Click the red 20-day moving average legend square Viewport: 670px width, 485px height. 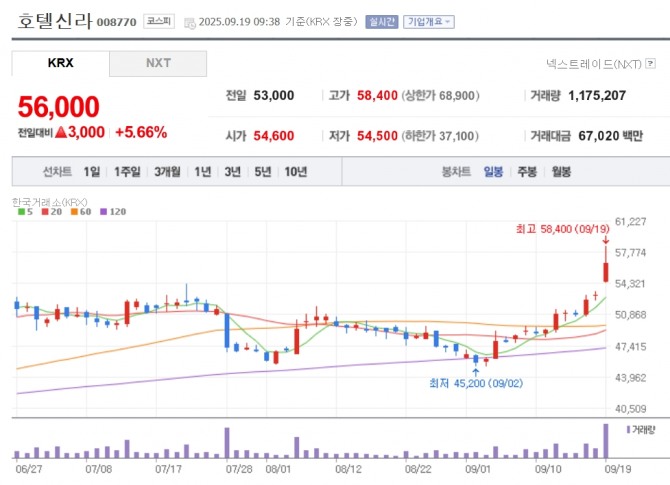coord(45,212)
